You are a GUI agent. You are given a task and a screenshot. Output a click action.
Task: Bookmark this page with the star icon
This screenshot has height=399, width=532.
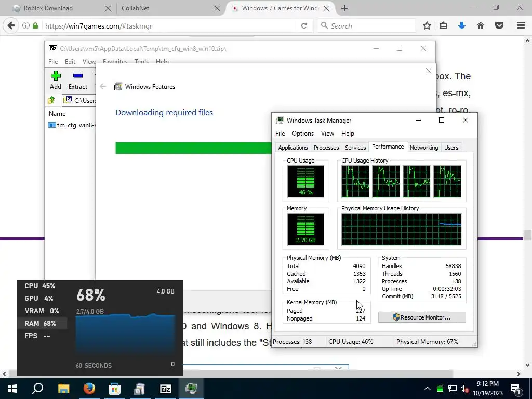click(x=427, y=26)
